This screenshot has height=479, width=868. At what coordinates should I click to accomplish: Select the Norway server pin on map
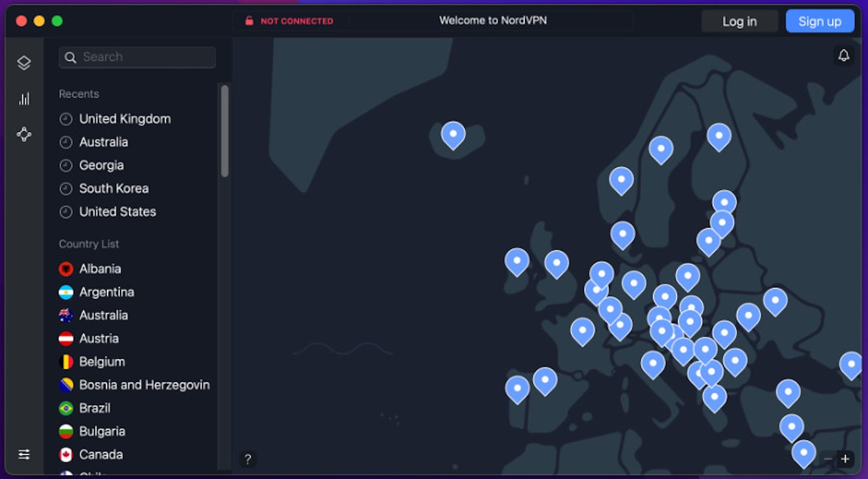(x=621, y=180)
